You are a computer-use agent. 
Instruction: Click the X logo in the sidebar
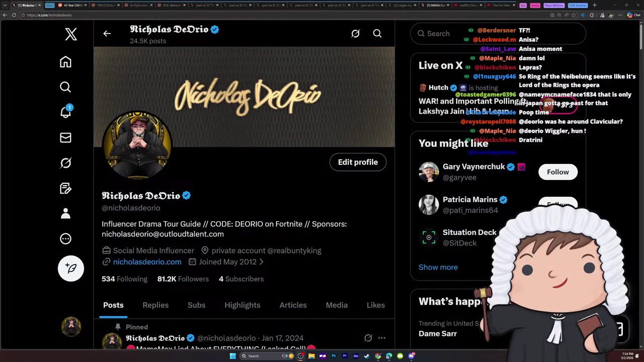71,34
